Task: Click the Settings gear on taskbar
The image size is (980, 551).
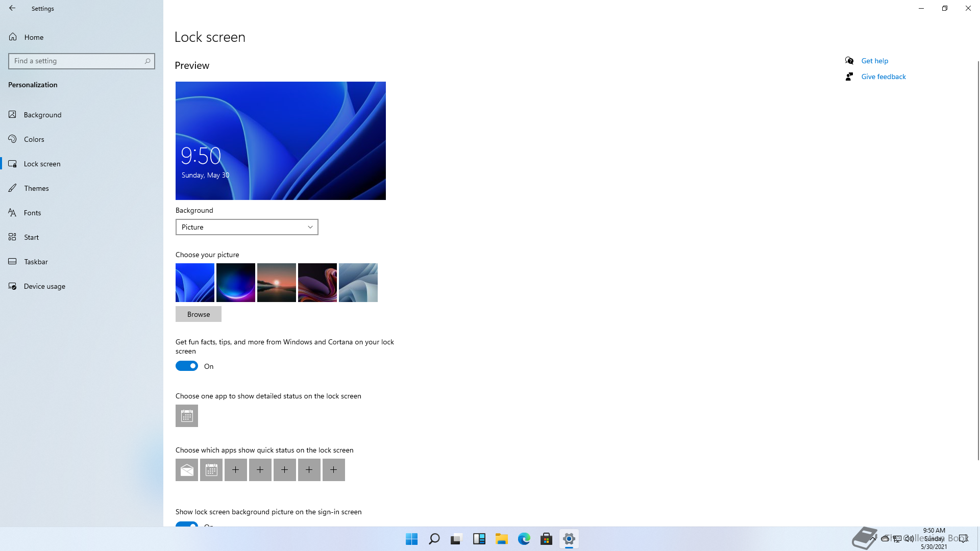Action: [x=569, y=539]
